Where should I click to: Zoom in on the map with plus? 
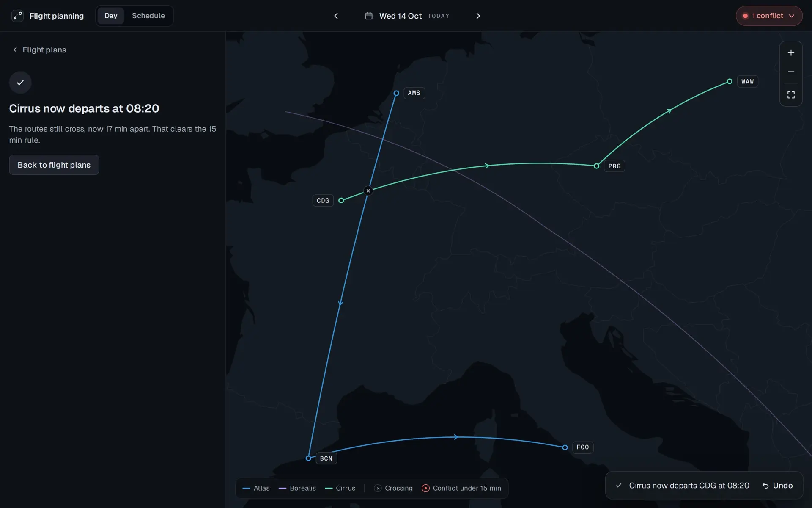point(791,52)
